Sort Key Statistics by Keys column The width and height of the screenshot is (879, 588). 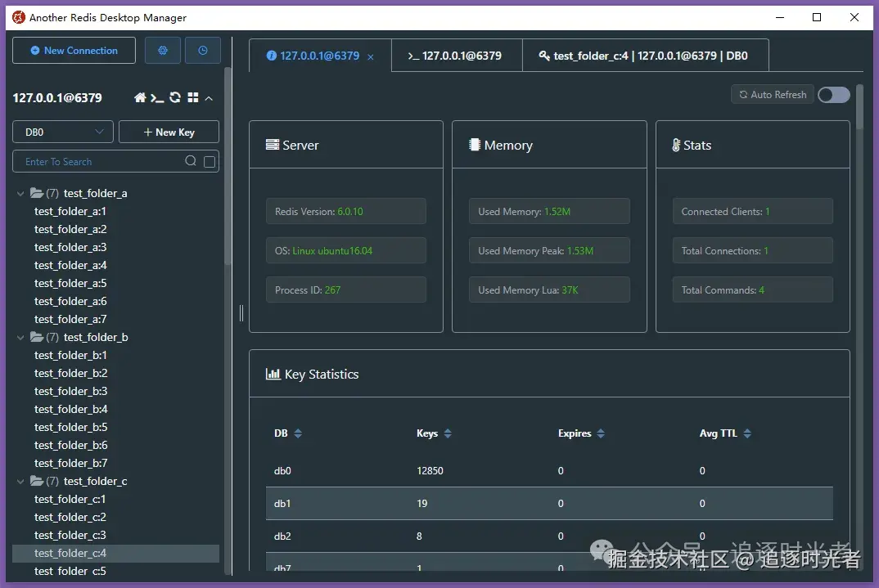tap(448, 433)
